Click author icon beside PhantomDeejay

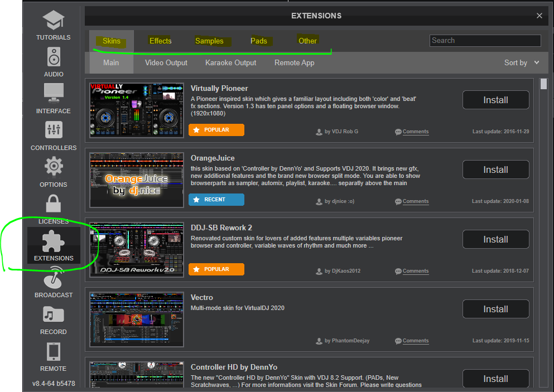[319, 341]
